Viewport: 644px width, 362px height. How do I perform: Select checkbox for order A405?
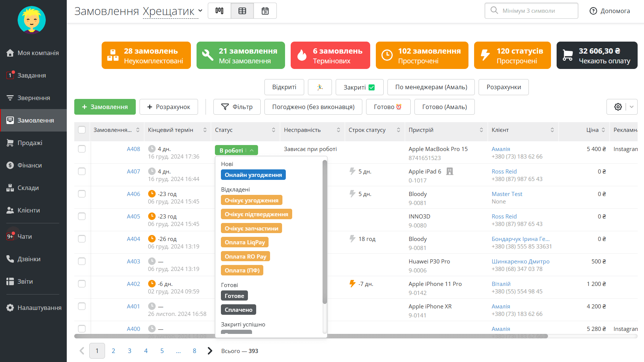point(82,216)
